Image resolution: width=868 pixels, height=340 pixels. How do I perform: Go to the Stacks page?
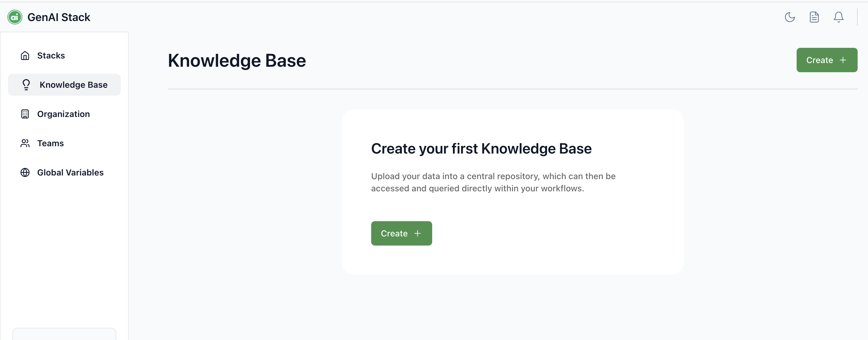coord(51,55)
